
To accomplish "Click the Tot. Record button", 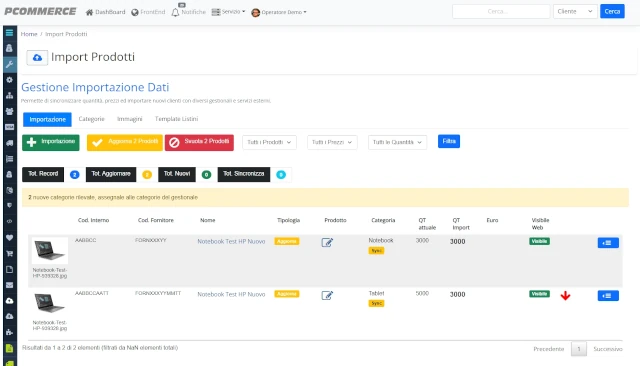I will tap(43, 174).
